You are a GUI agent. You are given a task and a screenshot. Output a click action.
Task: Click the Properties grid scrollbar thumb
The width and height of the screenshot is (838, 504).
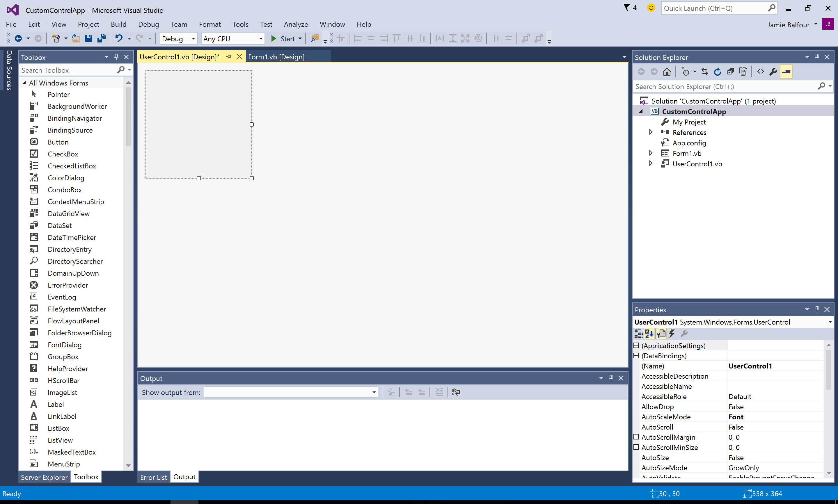tap(828, 370)
